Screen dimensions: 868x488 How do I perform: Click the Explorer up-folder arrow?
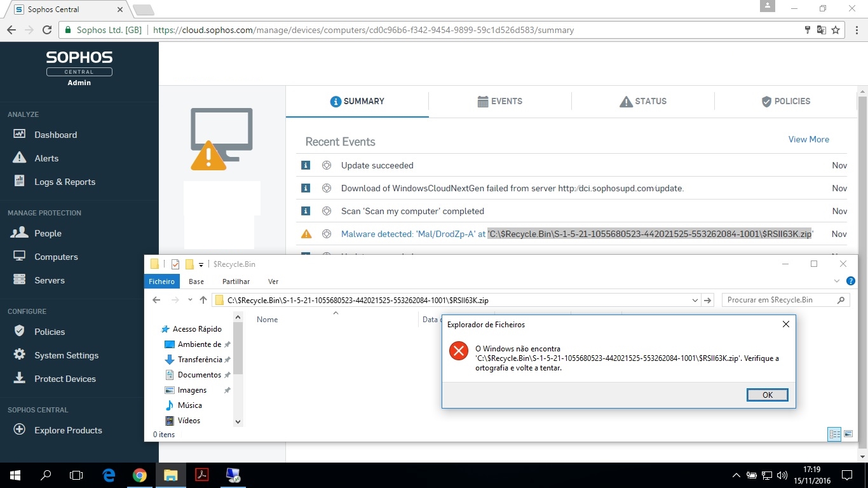pyautogui.click(x=203, y=300)
